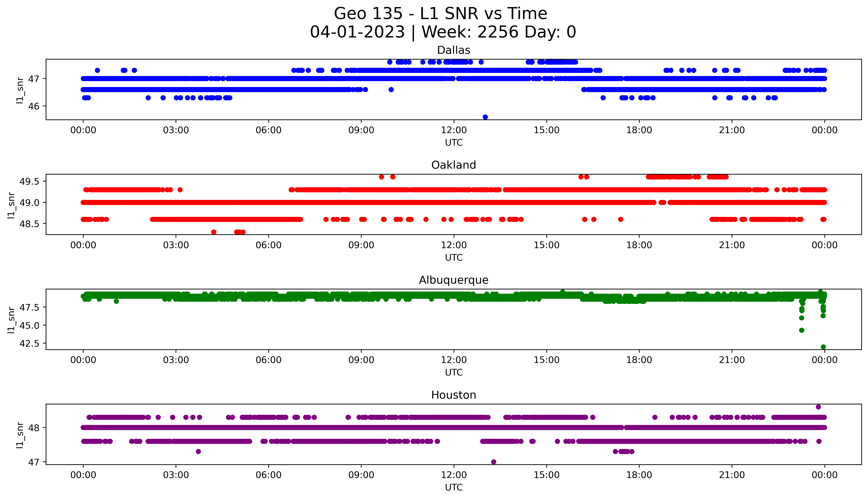The image size is (868, 499).
Task: Click the 18:00 tick label on Oakland plot
Action: point(639,245)
